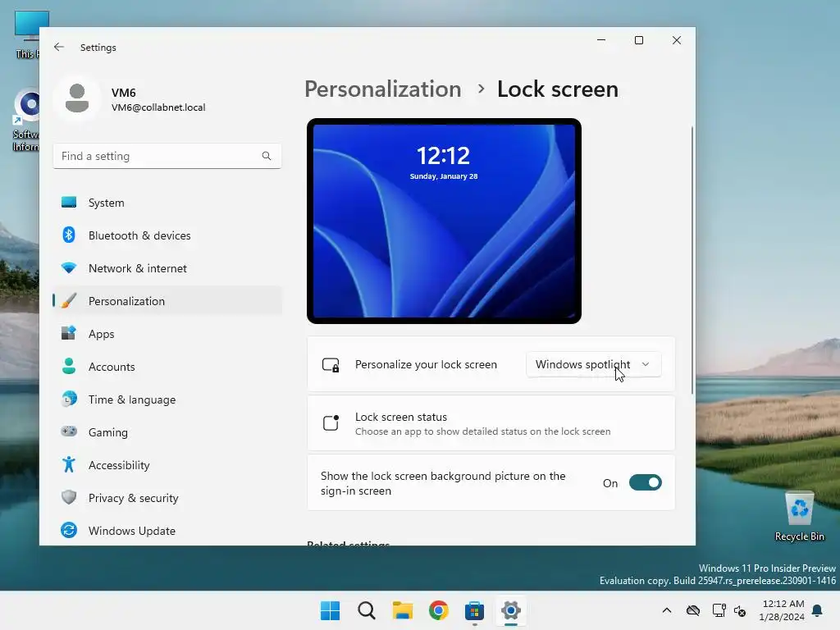This screenshot has width=840, height=630.
Task: Click the Gaming controller icon
Action: click(x=69, y=431)
